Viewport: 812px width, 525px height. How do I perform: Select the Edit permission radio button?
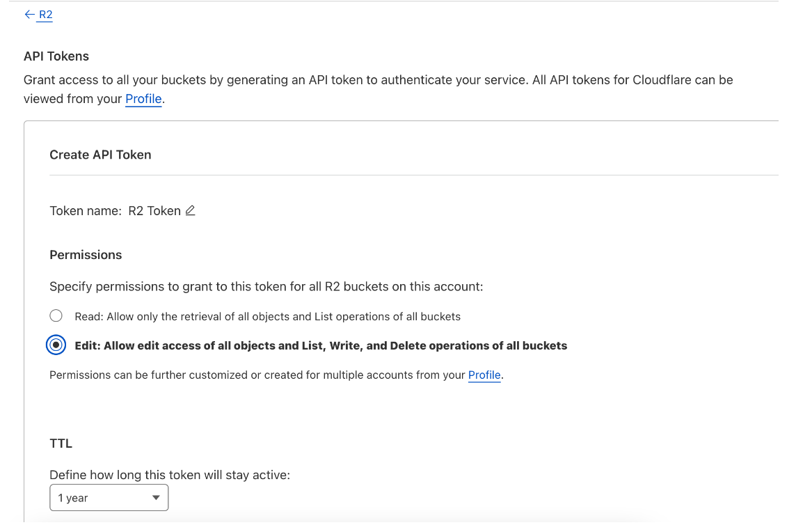[56, 345]
